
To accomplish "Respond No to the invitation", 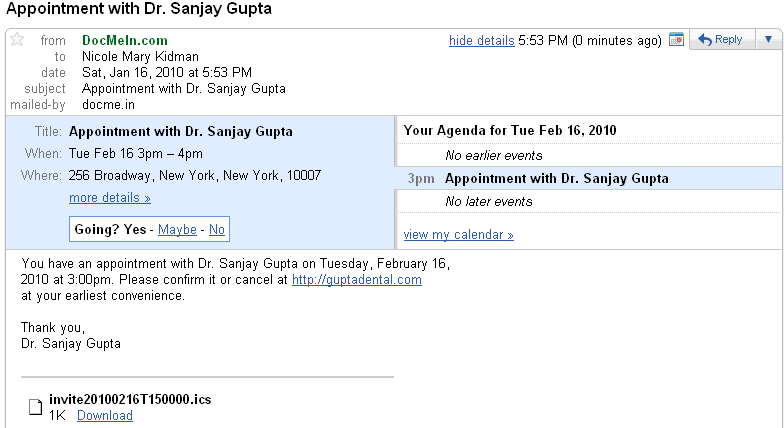I will click(x=217, y=230).
